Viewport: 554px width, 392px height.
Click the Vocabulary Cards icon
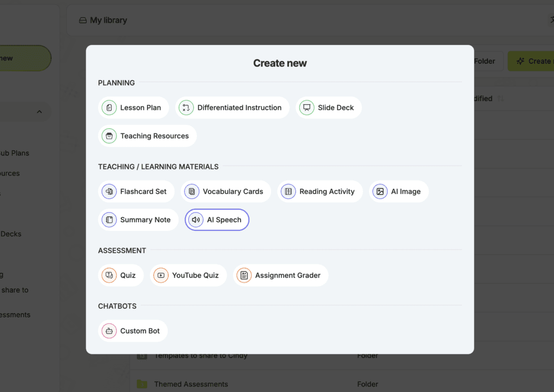click(192, 191)
